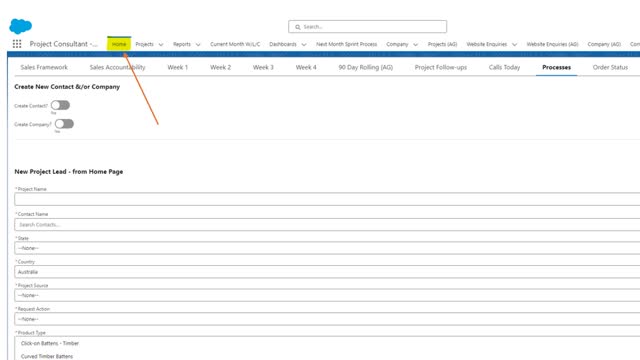Switch to the Project Follow-ups tab
Viewport: 640px width, 360px height.
tap(441, 67)
